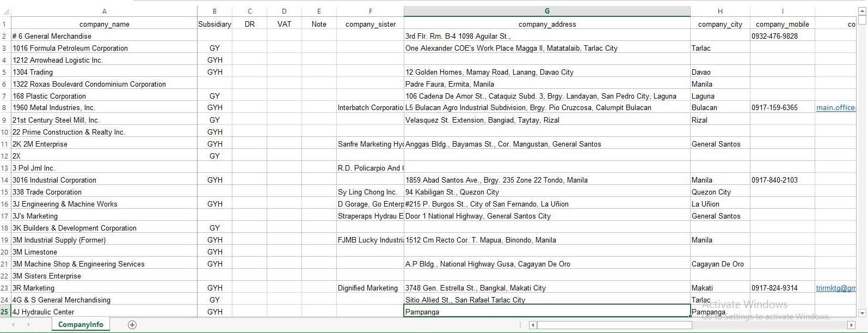
Task: Click the horizontal scrollbar left arrow
Action: (533, 325)
